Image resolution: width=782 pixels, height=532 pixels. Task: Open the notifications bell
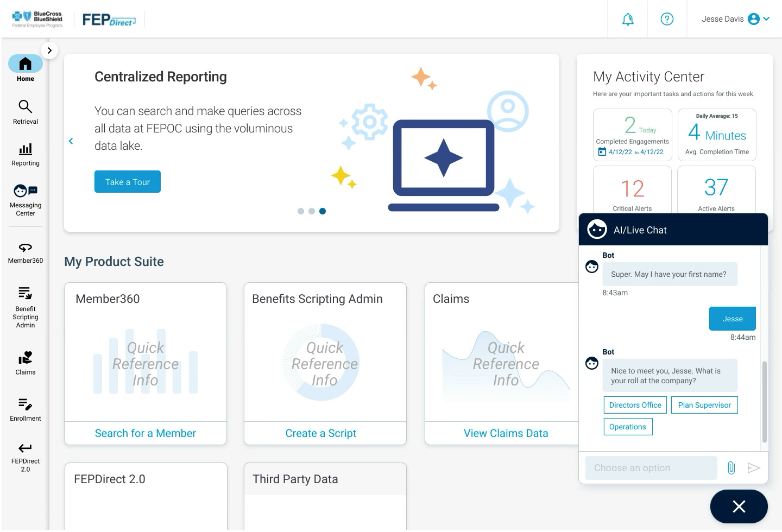628,20
